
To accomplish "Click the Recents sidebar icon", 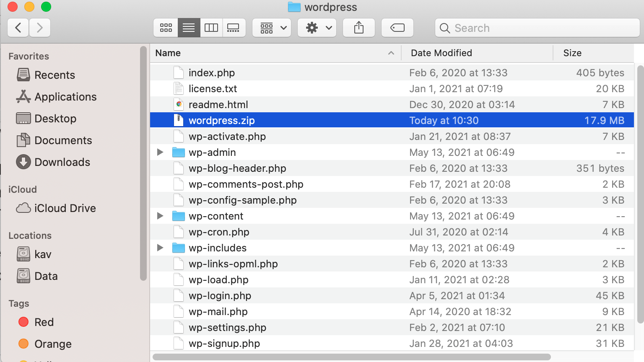I will [x=23, y=75].
